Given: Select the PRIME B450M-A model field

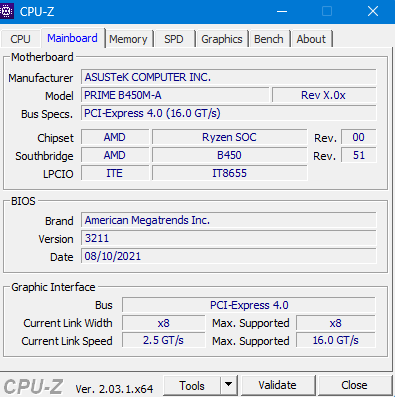Looking at the screenshot, I should (175, 95).
